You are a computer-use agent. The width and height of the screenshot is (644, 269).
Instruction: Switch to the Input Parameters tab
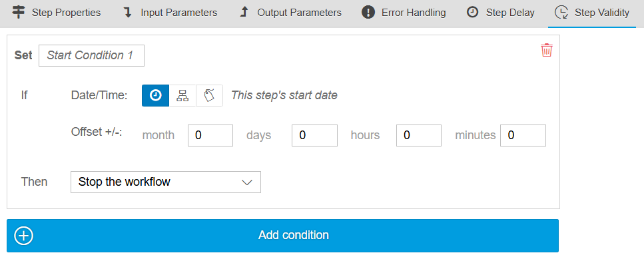[178, 13]
